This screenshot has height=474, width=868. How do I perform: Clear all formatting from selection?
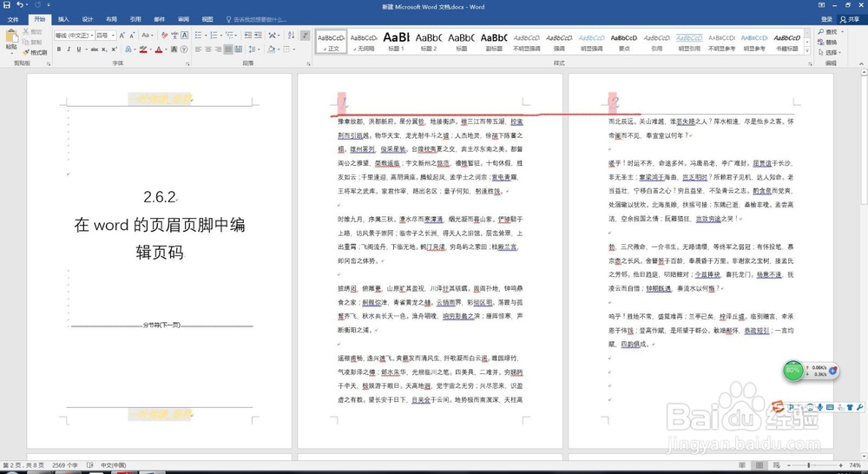[164, 35]
